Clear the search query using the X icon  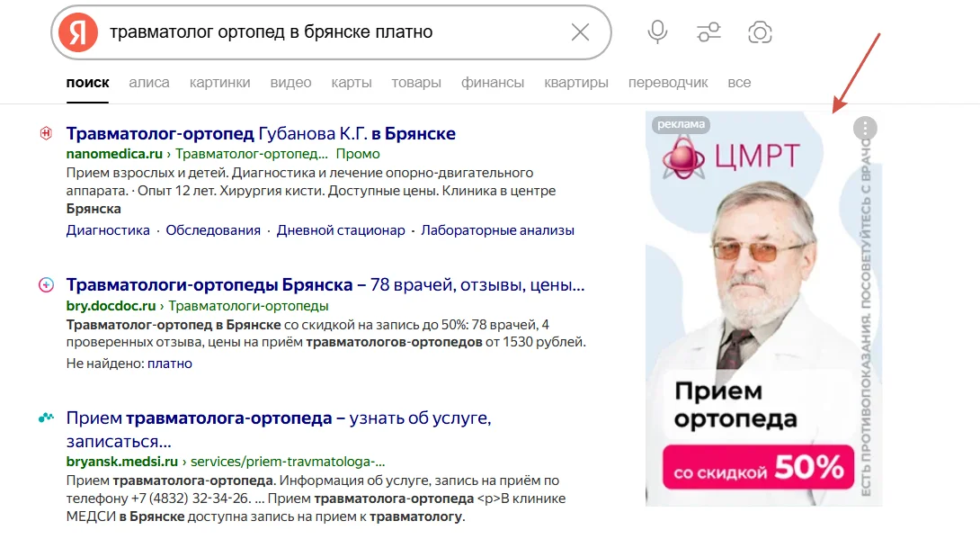point(581,31)
